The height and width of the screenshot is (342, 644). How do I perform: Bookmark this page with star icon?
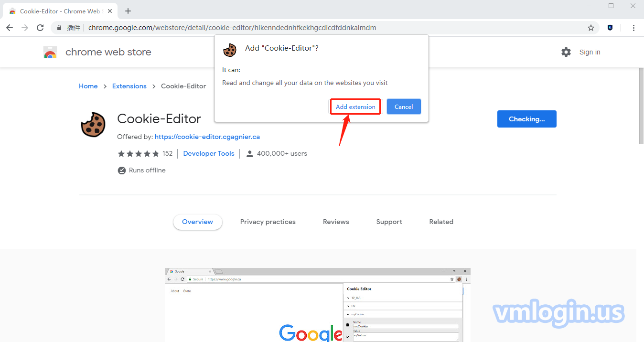591,28
